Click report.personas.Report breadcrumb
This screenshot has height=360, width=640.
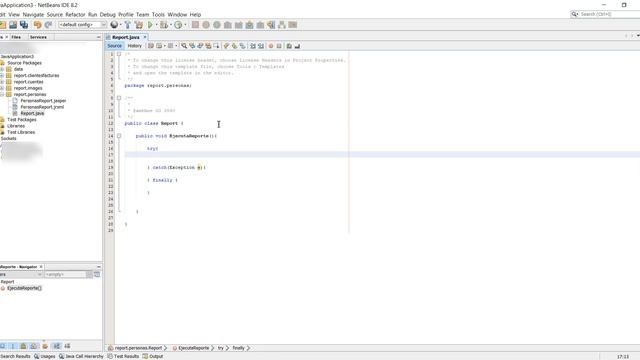[138, 348]
